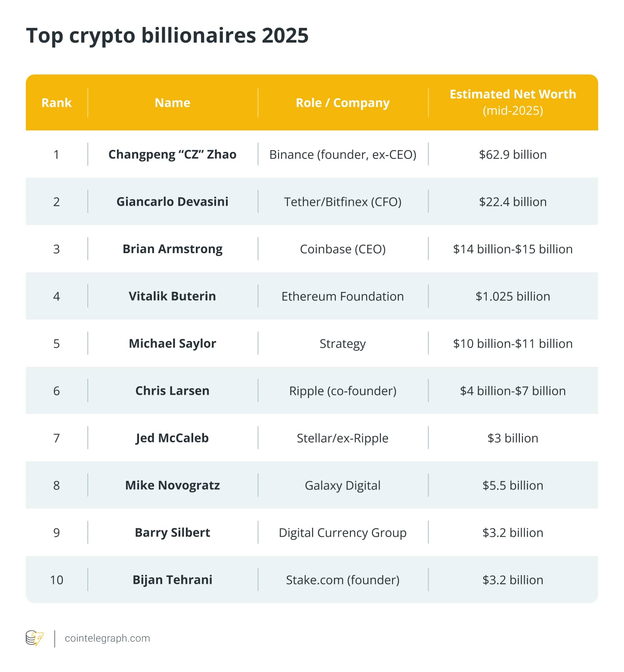Click the Role / Company header
This screenshot has width=624, height=672.
(343, 102)
